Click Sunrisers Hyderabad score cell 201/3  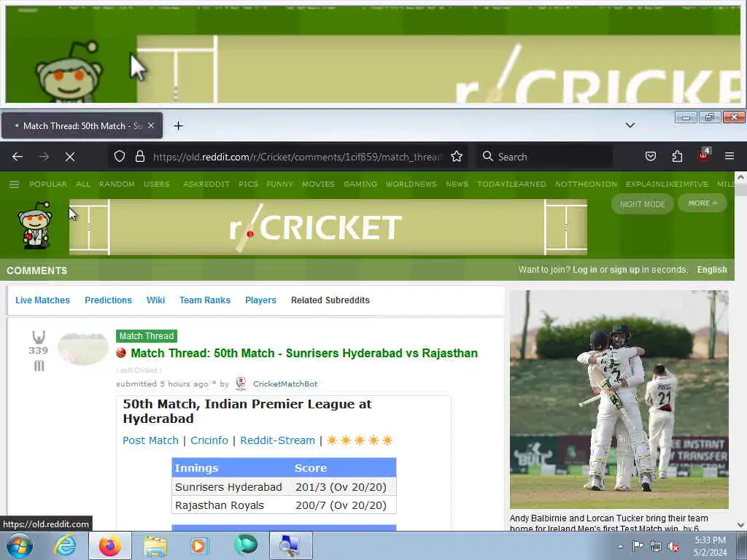point(341,487)
